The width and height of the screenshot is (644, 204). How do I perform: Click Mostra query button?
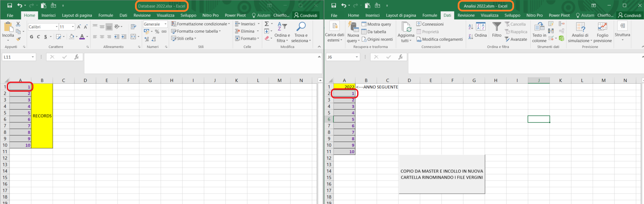[x=376, y=24]
